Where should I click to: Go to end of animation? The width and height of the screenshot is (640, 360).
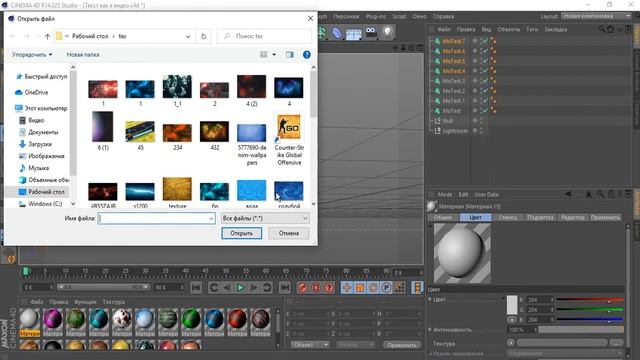pyautogui.click(x=284, y=288)
